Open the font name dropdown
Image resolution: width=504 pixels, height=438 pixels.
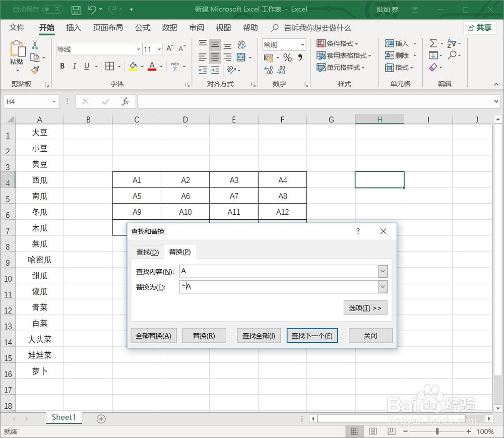coord(139,49)
